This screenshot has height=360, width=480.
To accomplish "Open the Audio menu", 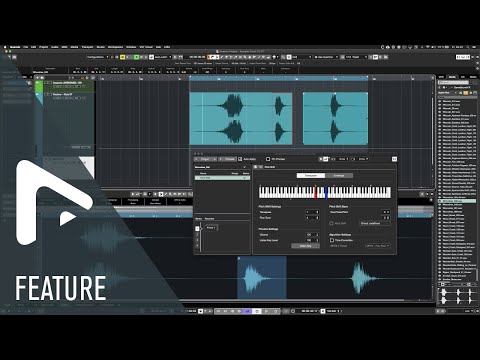I will pyautogui.click(x=55, y=47).
